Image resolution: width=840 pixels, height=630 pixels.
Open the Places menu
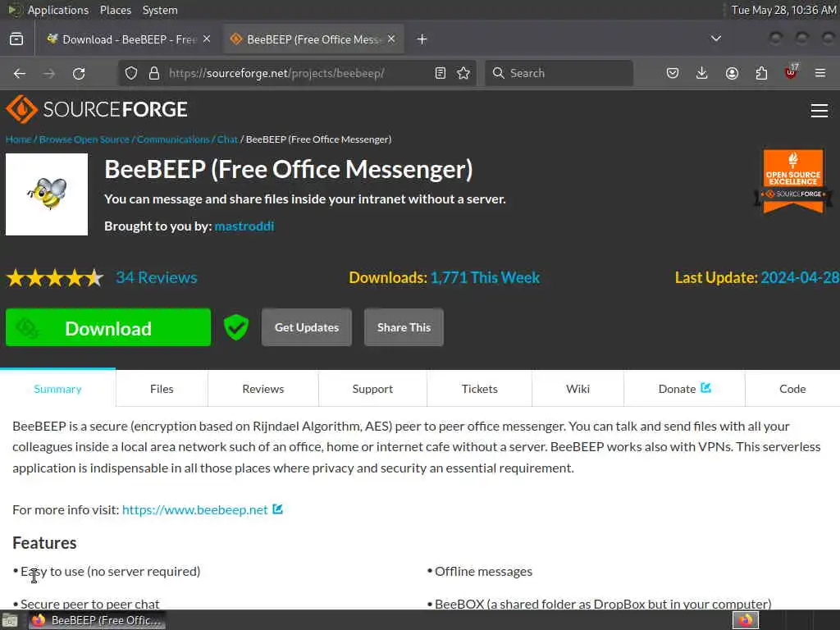click(x=116, y=10)
